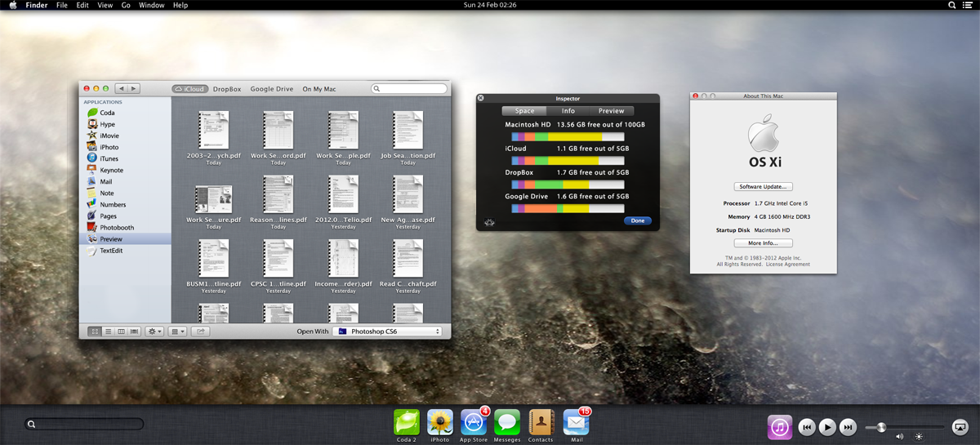Viewport: 980px width, 445px height.
Task: Click Done in the Inspector
Action: (x=638, y=220)
